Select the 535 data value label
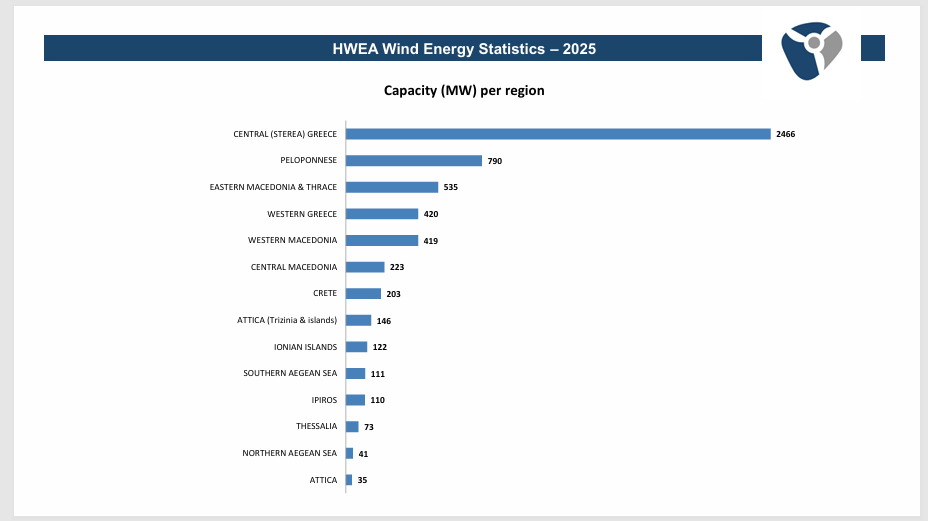Image resolution: width=928 pixels, height=521 pixels. coord(450,187)
